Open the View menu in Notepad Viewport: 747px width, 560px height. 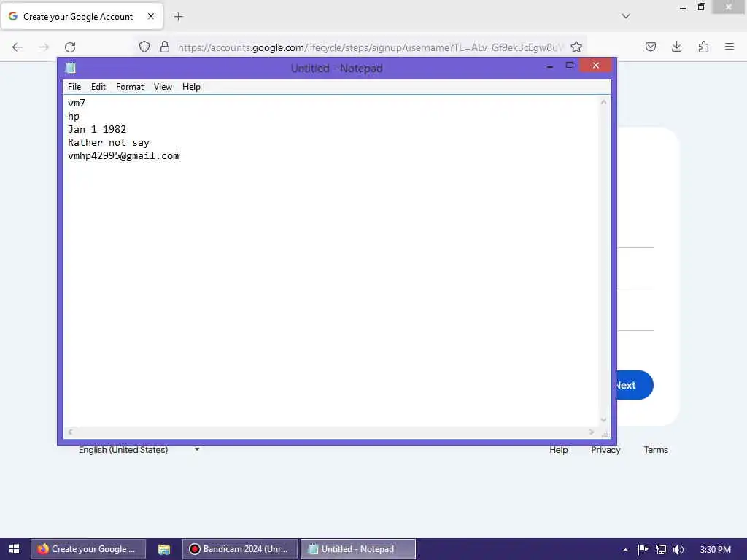pyautogui.click(x=163, y=87)
